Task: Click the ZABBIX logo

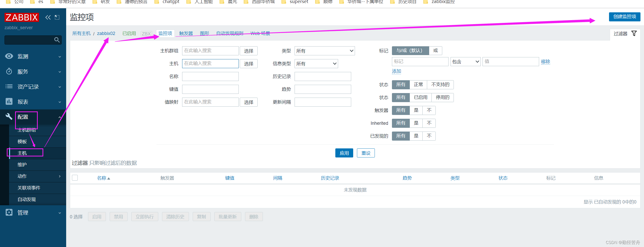Action: coord(22,17)
